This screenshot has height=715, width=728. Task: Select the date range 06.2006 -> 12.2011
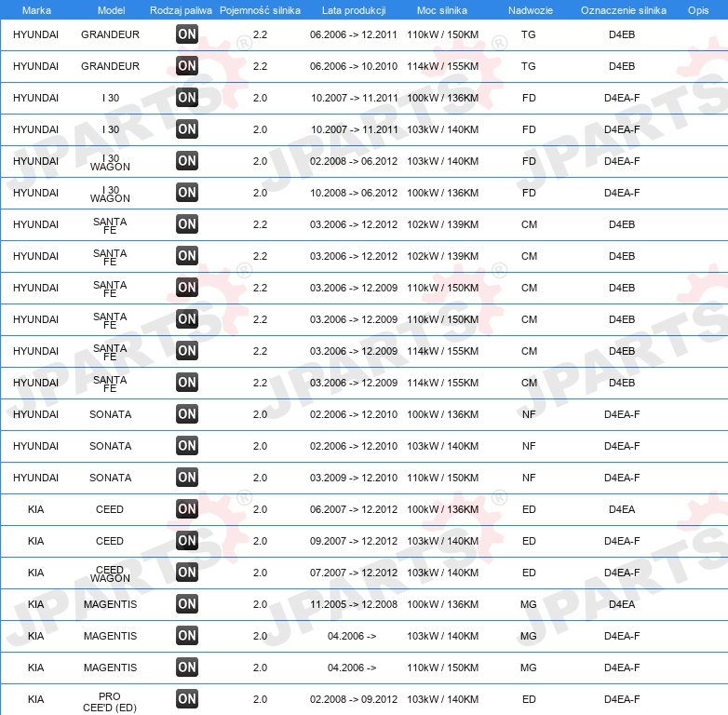point(354,34)
